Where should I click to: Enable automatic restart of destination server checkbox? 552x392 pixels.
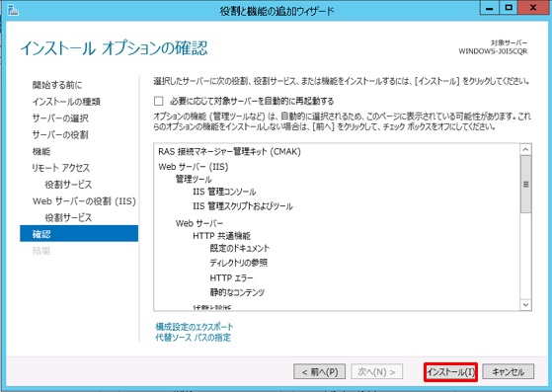(x=158, y=102)
